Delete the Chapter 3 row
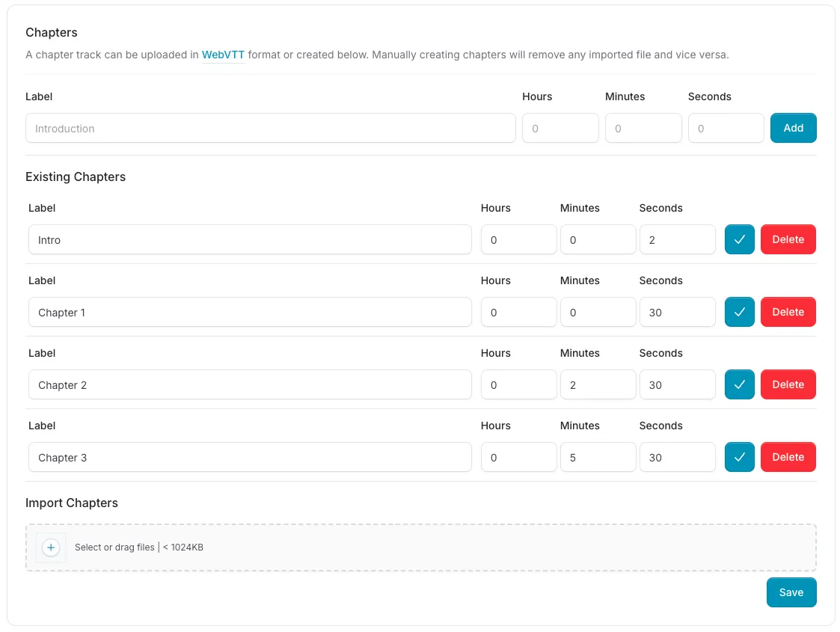The image size is (840, 632). pos(788,457)
